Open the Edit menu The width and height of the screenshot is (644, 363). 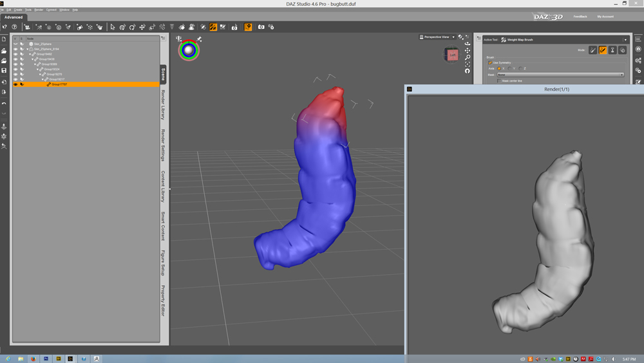click(x=8, y=10)
